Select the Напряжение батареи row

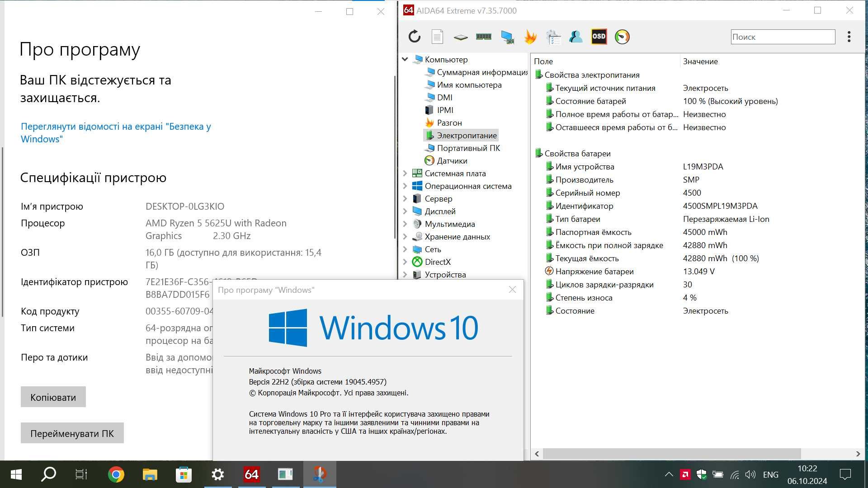pos(696,272)
